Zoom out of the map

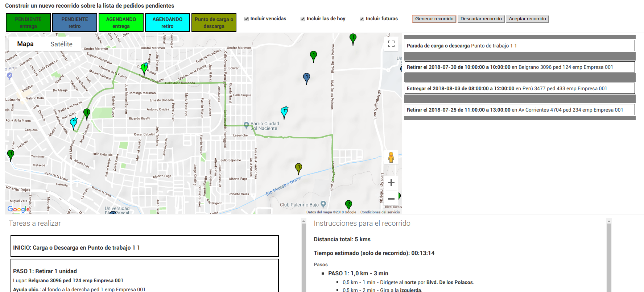coord(391,199)
